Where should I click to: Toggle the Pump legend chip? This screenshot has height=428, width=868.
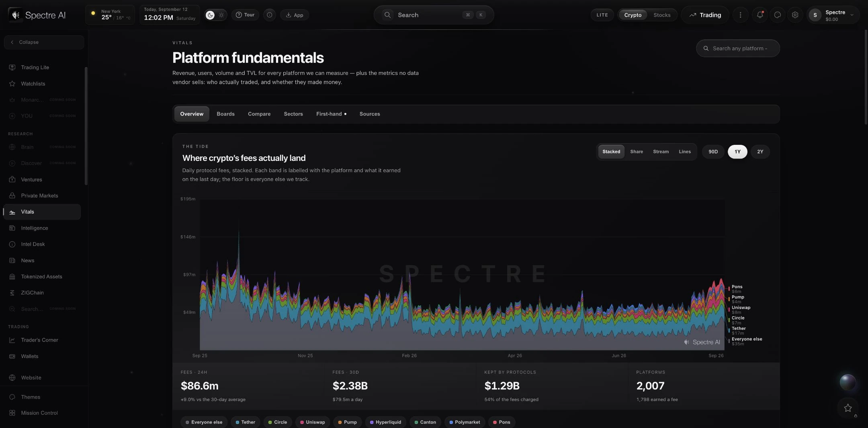pyautogui.click(x=348, y=422)
